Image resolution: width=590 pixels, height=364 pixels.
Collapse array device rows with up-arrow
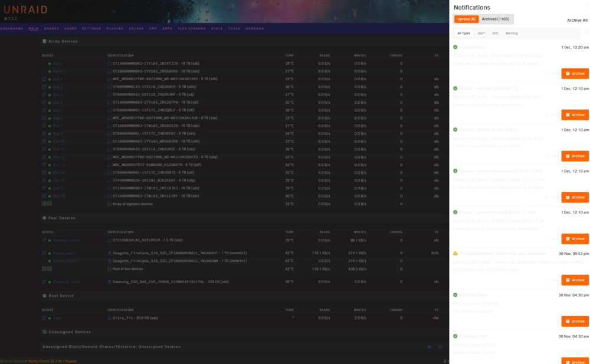click(50, 204)
